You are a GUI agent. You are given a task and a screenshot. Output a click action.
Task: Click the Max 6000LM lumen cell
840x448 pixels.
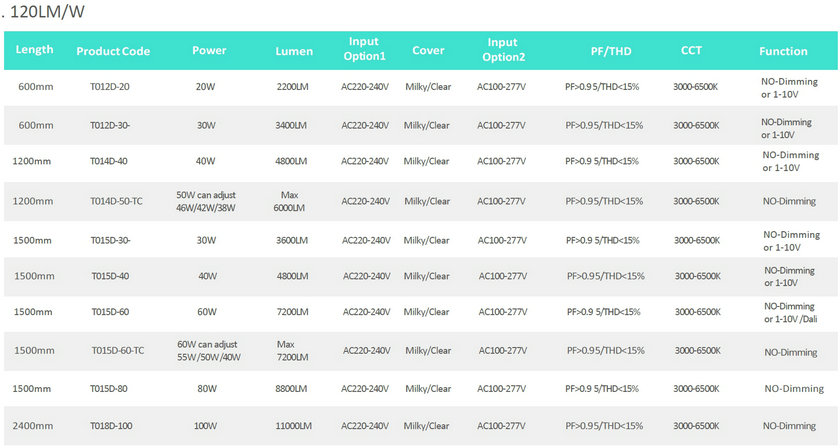289,201
